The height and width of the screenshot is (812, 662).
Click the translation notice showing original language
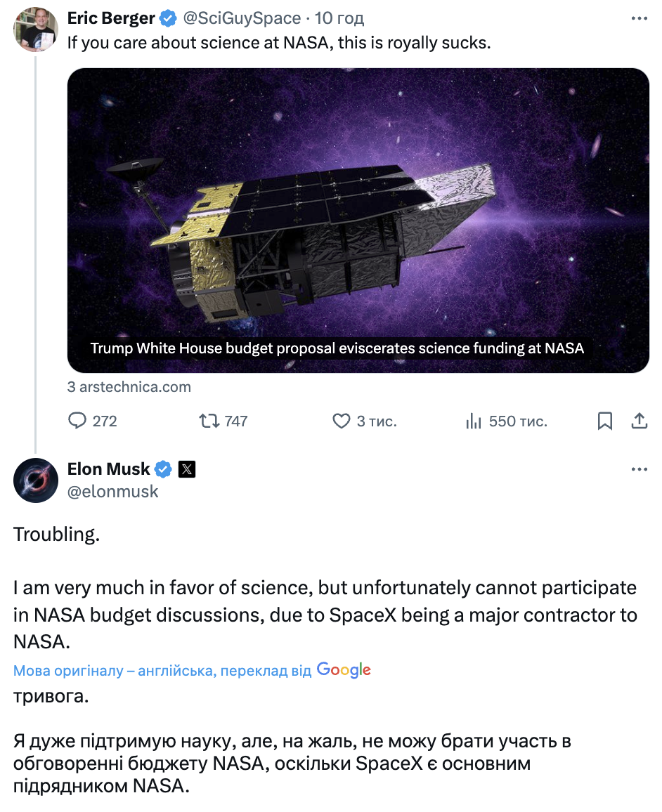162,670
